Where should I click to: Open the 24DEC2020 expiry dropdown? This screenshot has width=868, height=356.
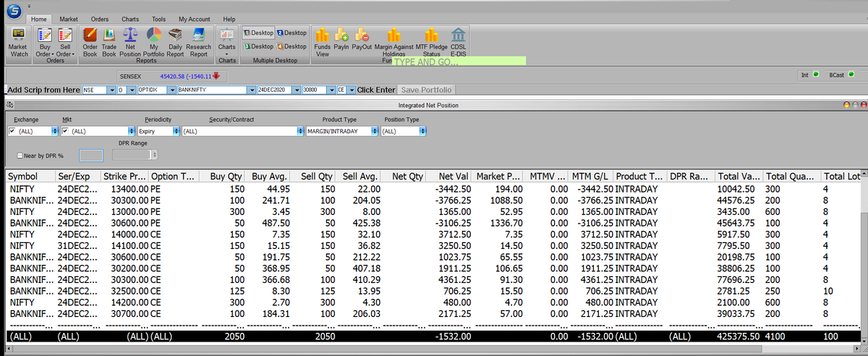coord(297,90)
